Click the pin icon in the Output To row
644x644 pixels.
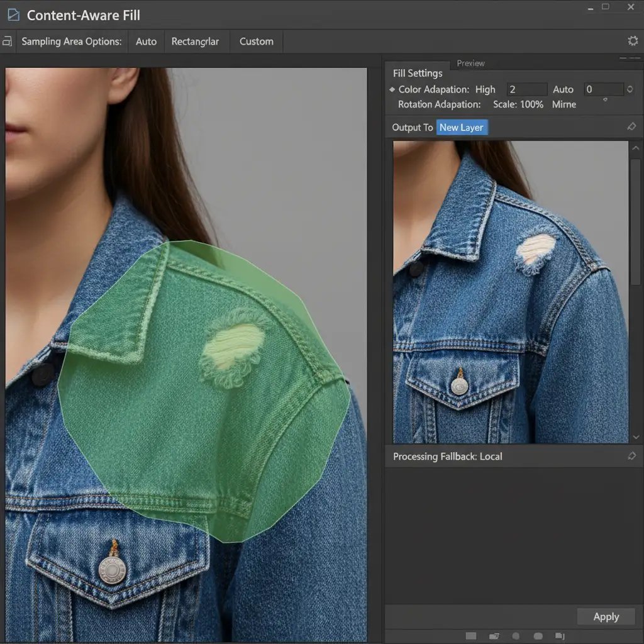point(631,127)
